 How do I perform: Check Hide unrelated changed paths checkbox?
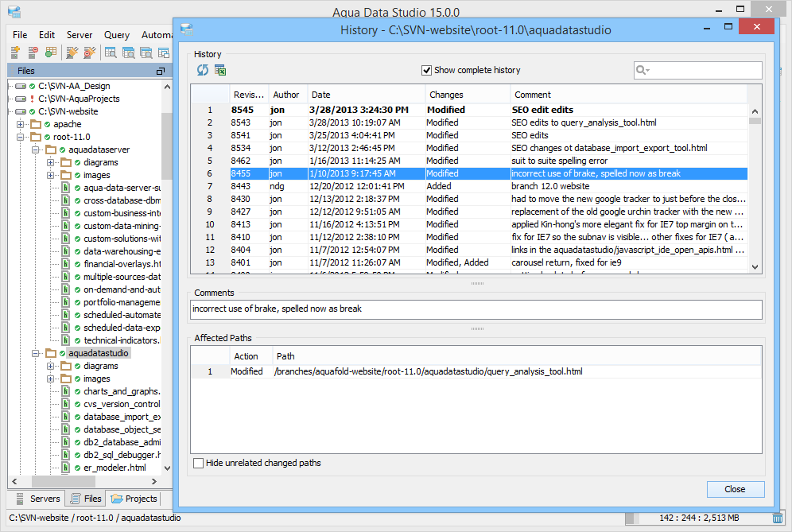[199, 463]
